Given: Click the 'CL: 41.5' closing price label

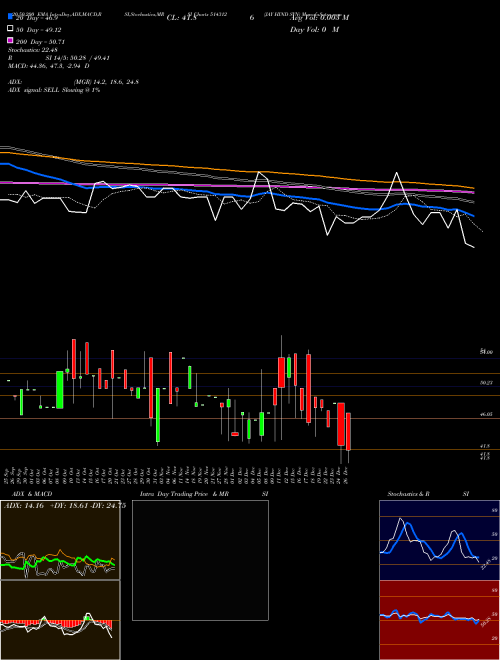Looking at the screenshot, I should pyautogui.click(x=181, y=18).
